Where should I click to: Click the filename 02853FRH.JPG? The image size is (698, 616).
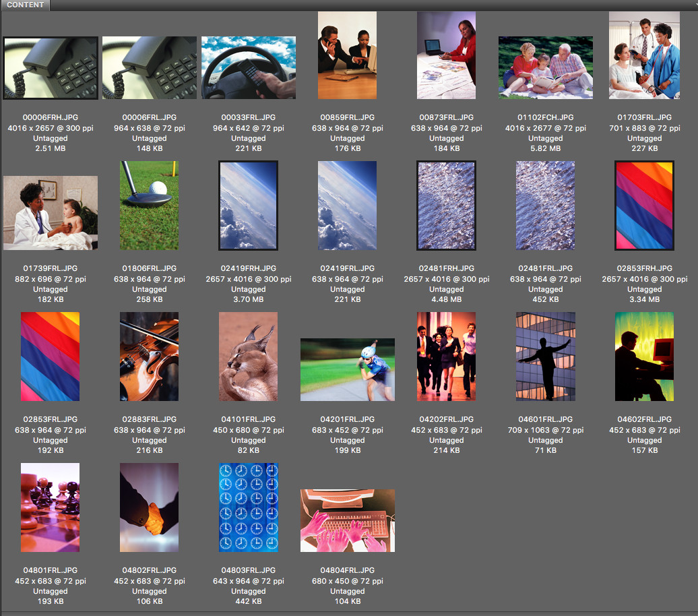(x=644, y=269)
